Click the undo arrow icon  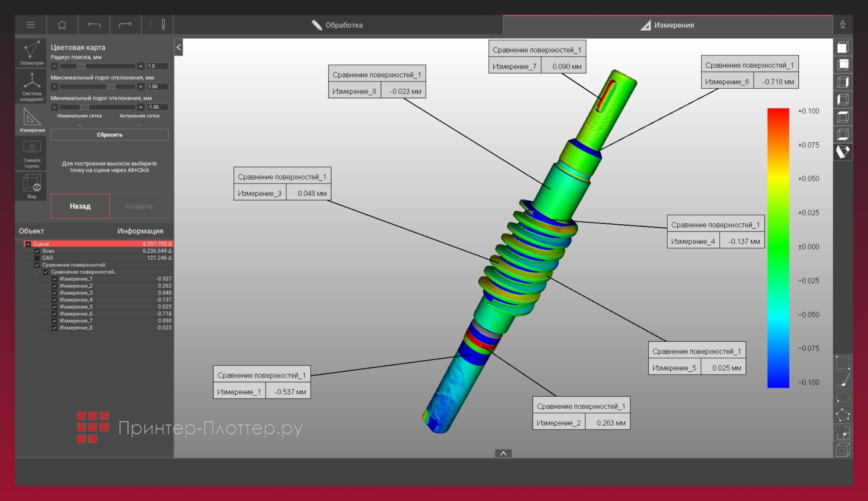click(94, 25)
